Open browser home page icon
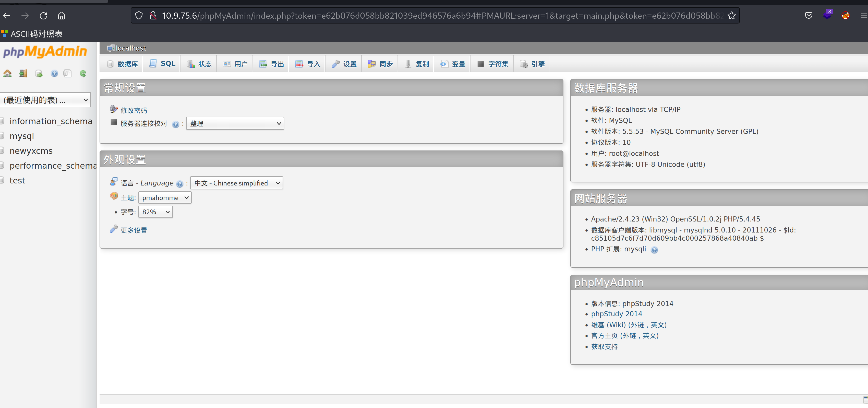This screenshot has height=408, width=868. (61, 16)
